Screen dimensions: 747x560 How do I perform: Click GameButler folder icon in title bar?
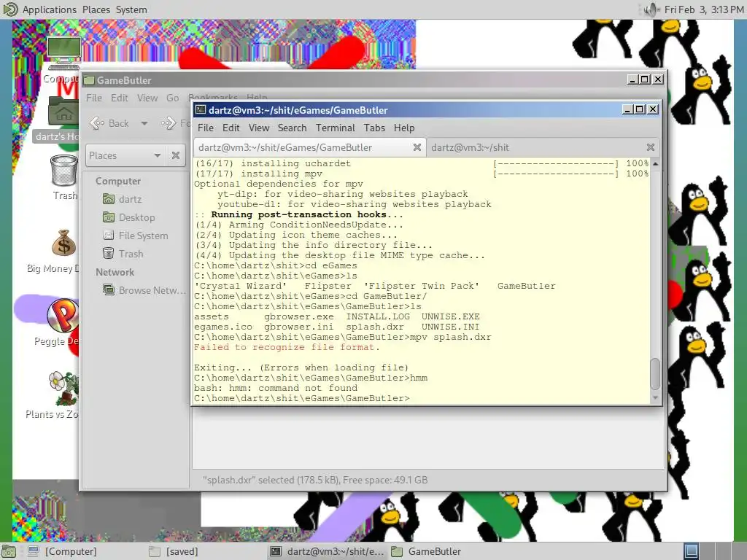pos(88,80)
